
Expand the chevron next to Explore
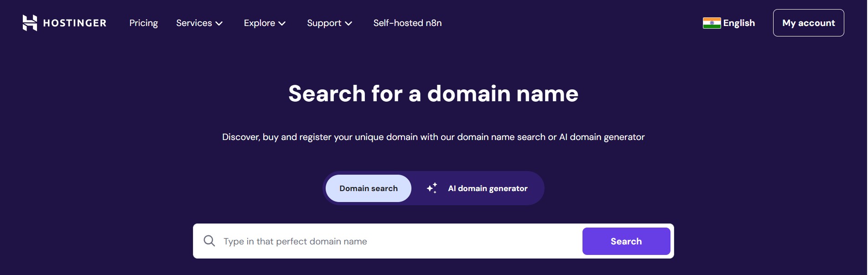[x=282, y=24]
